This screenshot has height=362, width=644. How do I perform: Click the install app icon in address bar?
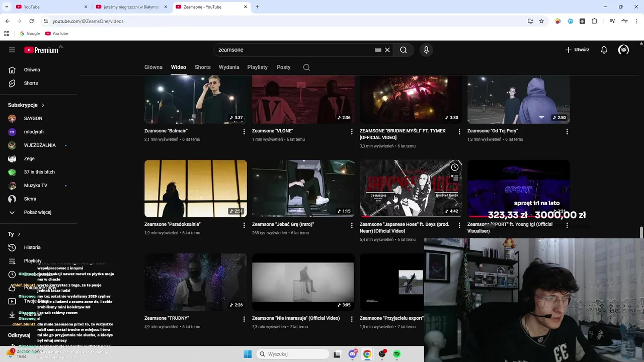pyautogui.click(x=530, y=21)
